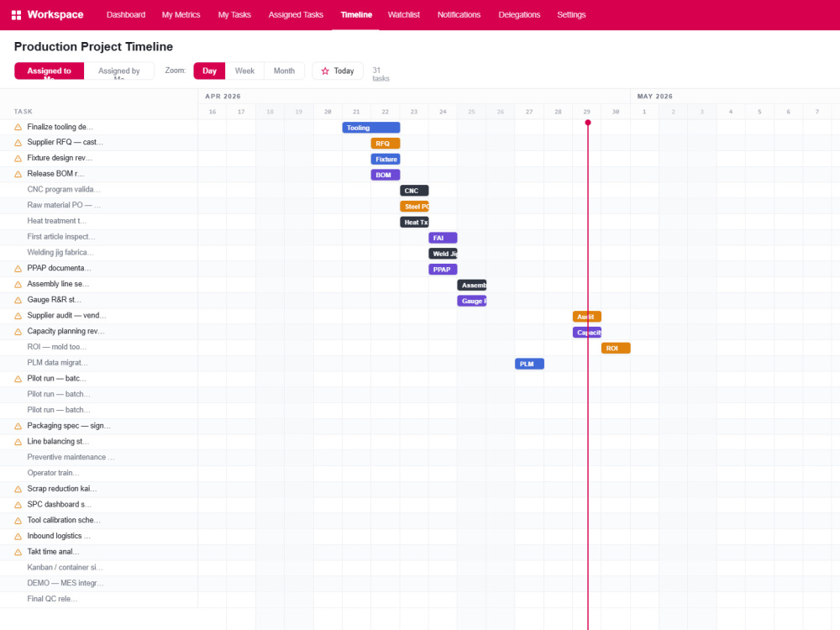The image size is (840, 630).
Task: Select task row 'Operator train…'
Action: pyautogui.click(x=99, y=473)
